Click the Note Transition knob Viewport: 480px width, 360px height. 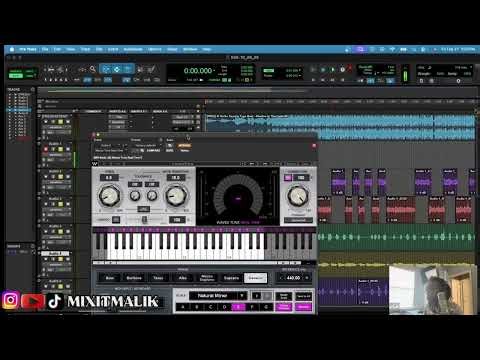click(176, 196)
